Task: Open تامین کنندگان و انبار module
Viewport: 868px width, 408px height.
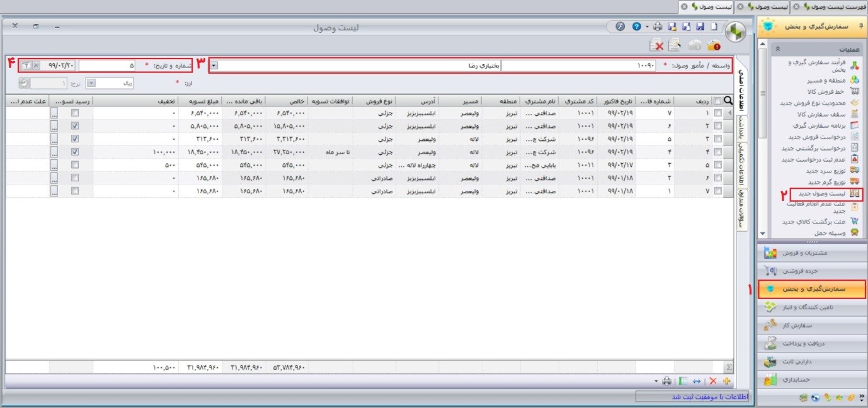Action: point(812,307)
